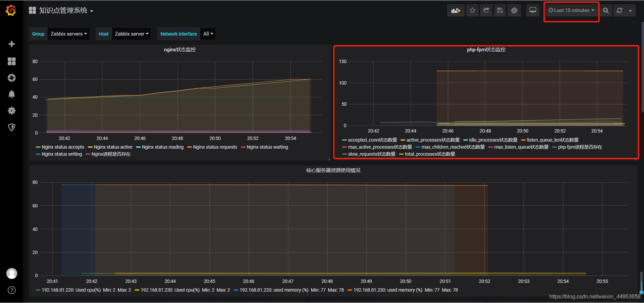644x303 pixels.
Task: Click the idle_processes legend label
Action: point(493,140)
